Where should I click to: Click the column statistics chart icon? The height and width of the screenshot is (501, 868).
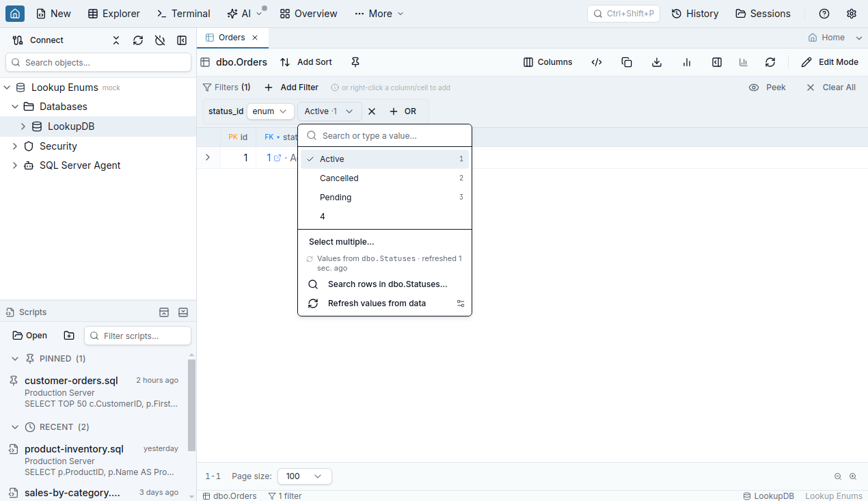point(687,62)
